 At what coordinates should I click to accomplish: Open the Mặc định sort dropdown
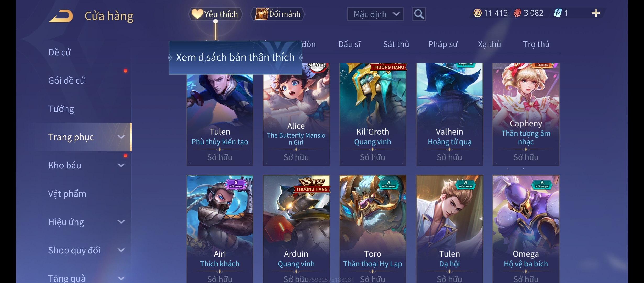coord(375,14)
